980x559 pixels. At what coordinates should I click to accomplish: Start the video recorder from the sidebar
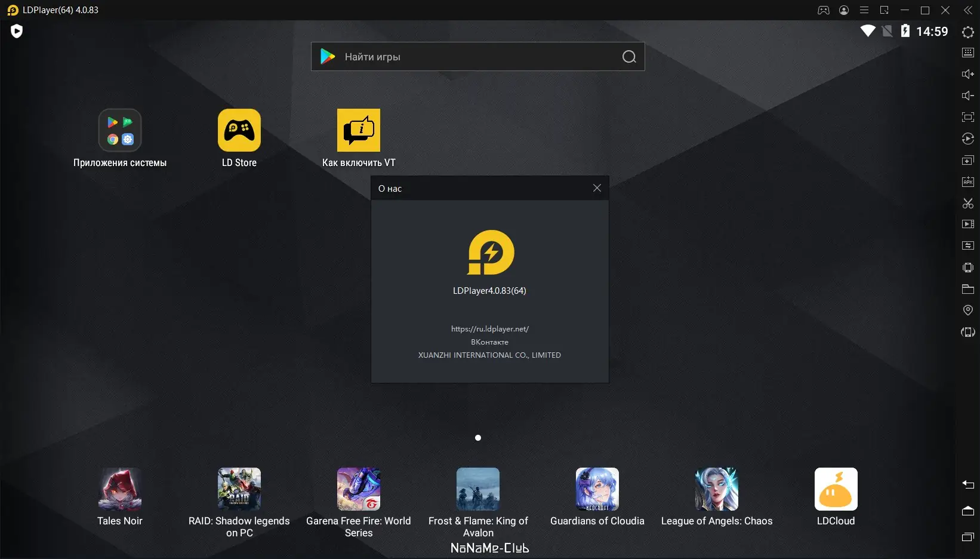[x=968, y=224]
